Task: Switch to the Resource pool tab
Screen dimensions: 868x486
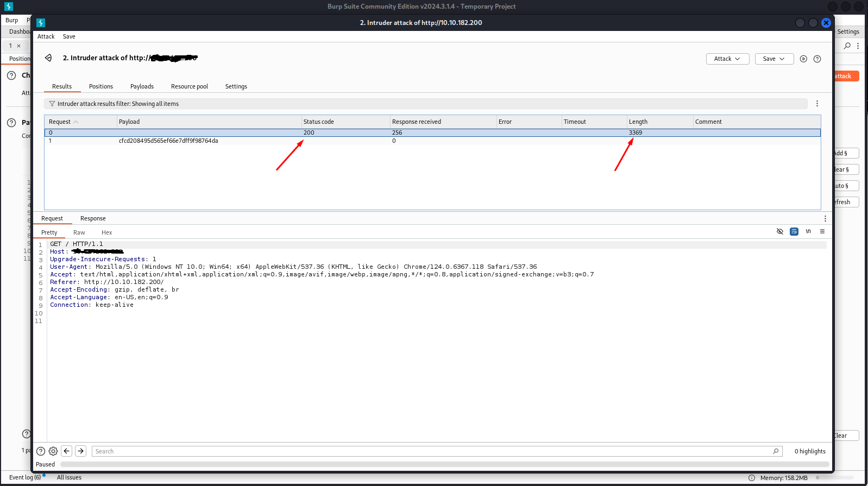Action: 190,86
